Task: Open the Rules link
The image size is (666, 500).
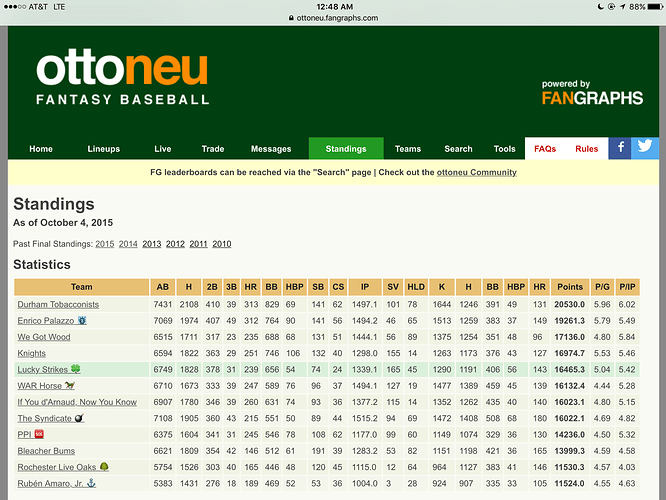Action: click(x=587, y=149)
